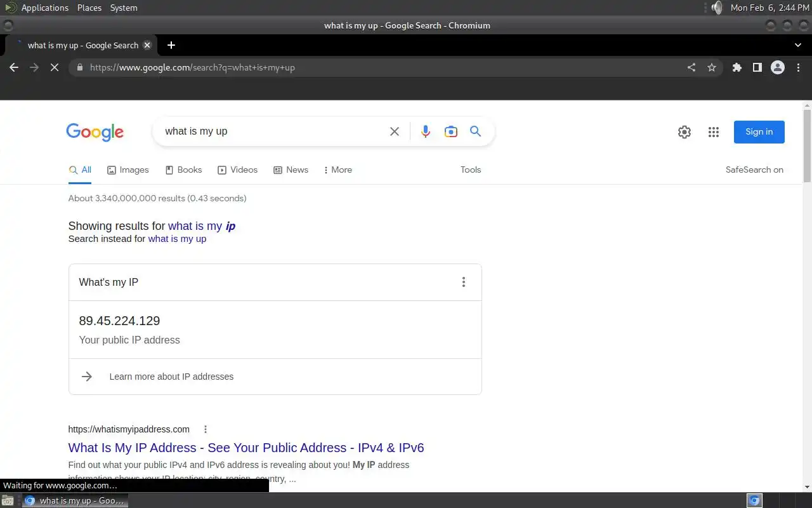
Task: Open the System menu
Action: [124, 8]
